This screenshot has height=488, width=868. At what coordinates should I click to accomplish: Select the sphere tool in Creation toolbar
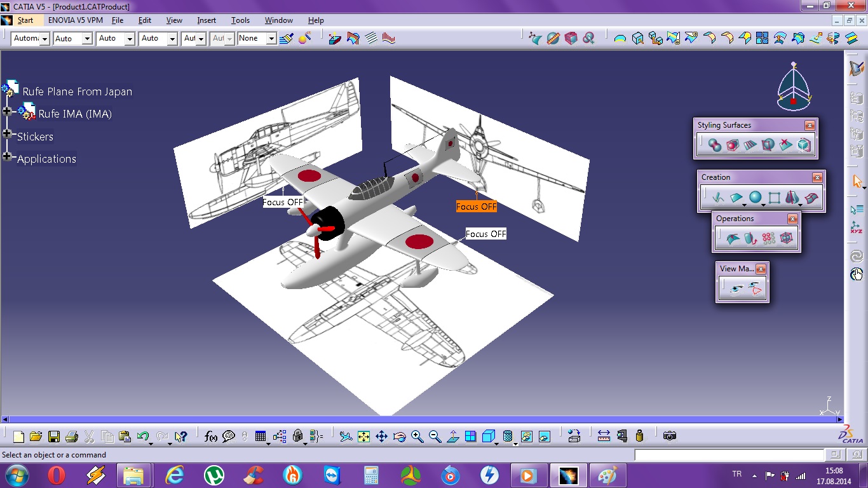(x=755, y=198)
